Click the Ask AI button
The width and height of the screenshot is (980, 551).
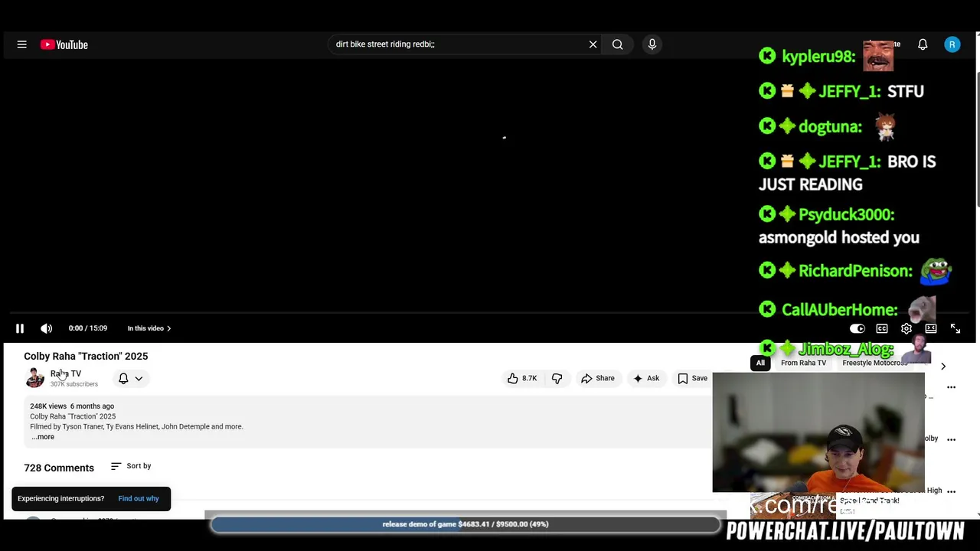pyautogui.click(x=645, y=378)
